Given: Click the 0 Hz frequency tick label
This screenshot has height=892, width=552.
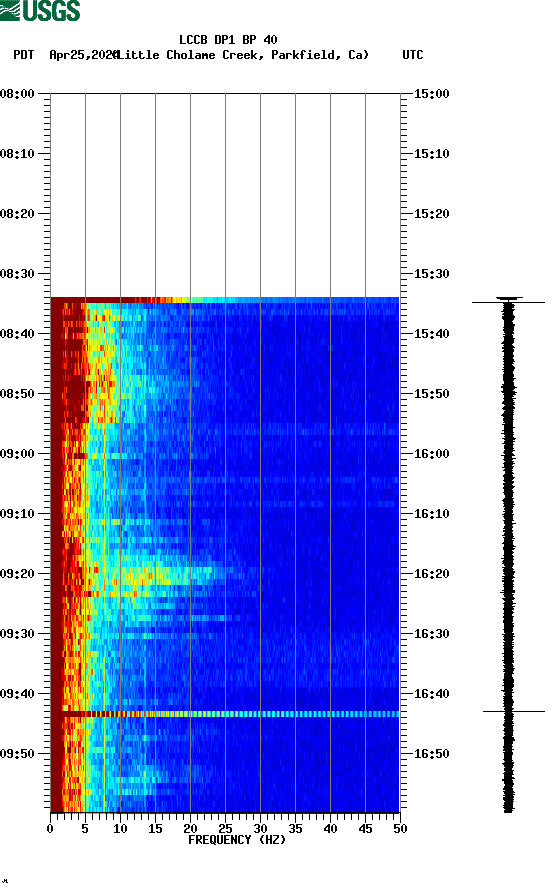Looking at the screenshot, I should (x=50, y=829).
